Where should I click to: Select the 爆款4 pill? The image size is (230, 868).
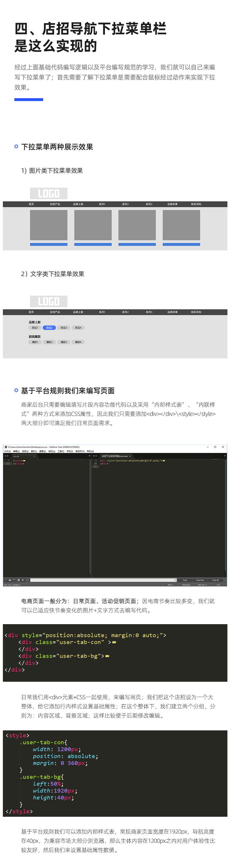(x=78, y=342)
